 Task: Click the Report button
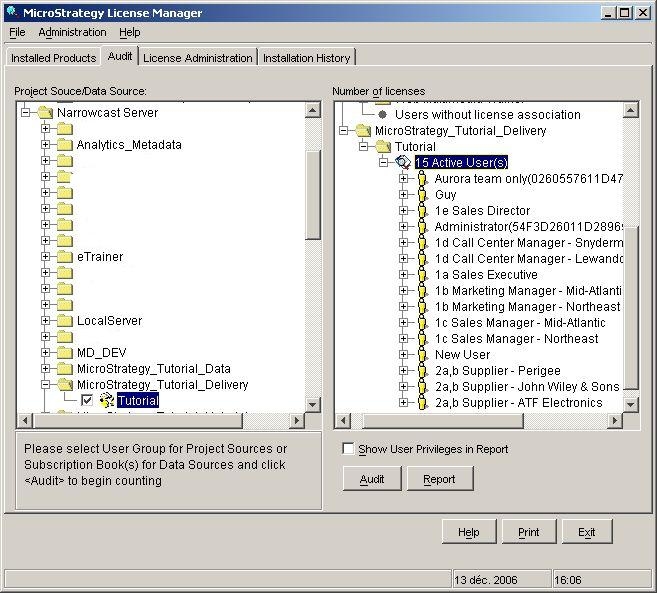(439, 479)
